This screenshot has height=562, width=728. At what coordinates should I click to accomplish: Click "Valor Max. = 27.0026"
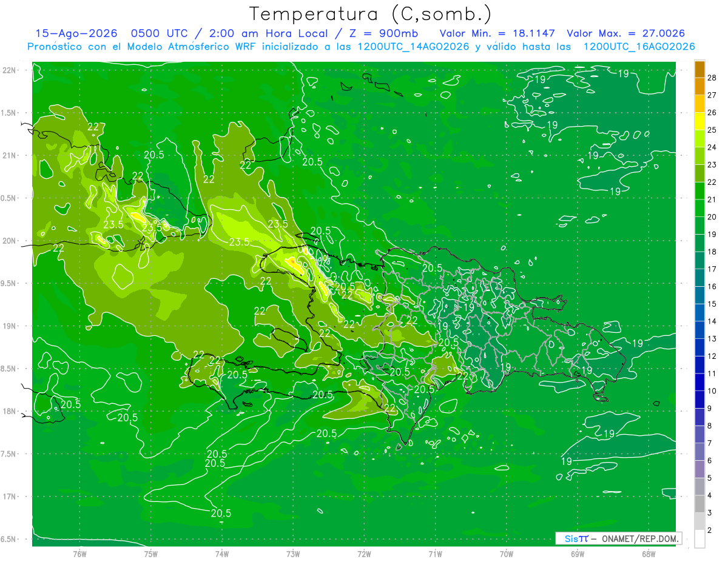(626, 33)
